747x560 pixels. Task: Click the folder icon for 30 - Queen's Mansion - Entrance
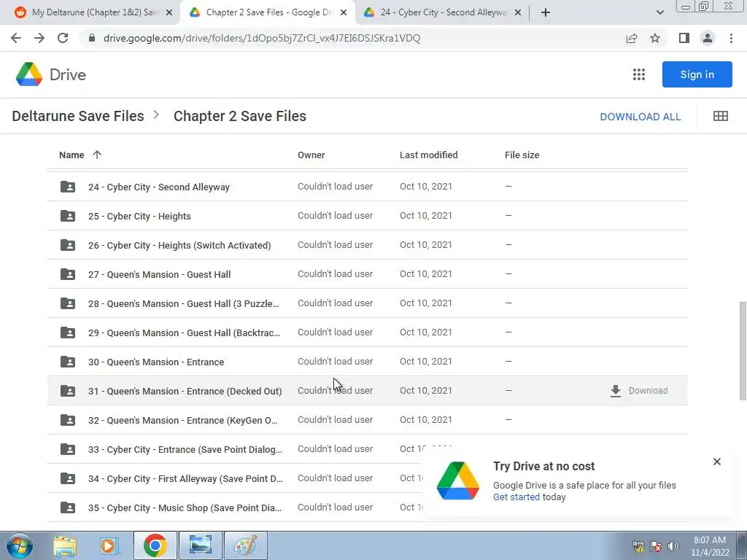[x=68, y=362]
